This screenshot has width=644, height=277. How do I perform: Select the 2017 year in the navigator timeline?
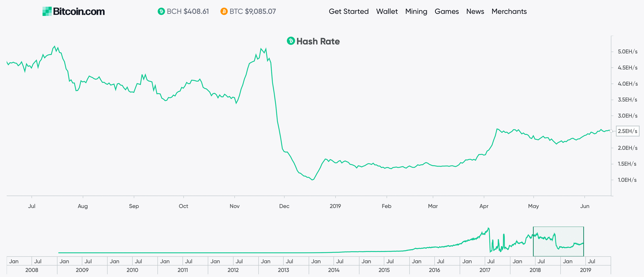tap(485, 270)
